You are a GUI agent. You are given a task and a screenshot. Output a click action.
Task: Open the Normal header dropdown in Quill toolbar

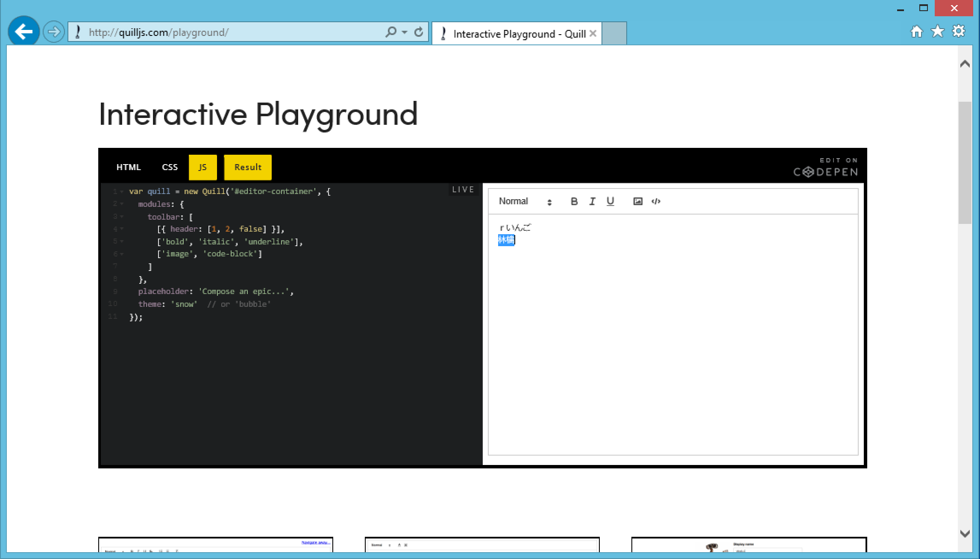(x=525, y=201)
